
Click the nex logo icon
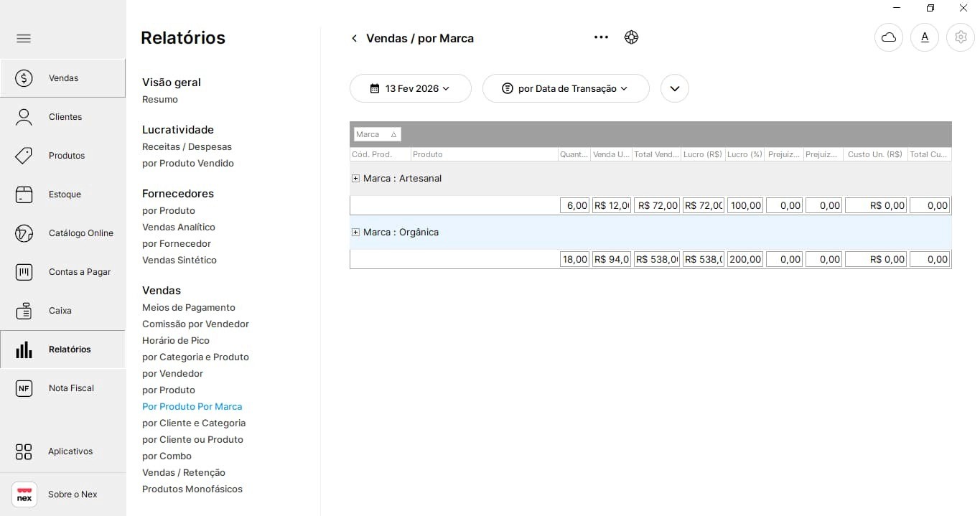(24, 494)
